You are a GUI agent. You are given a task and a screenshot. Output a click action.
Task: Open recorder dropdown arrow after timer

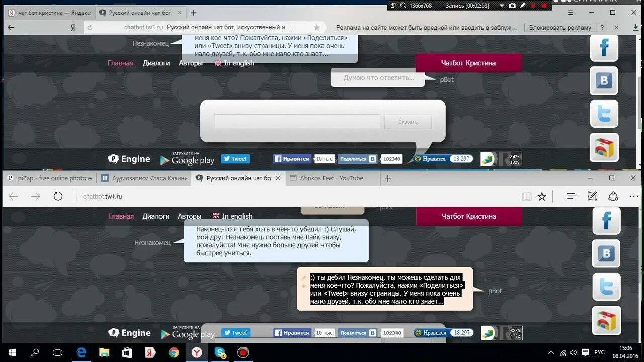click(502, 6)
